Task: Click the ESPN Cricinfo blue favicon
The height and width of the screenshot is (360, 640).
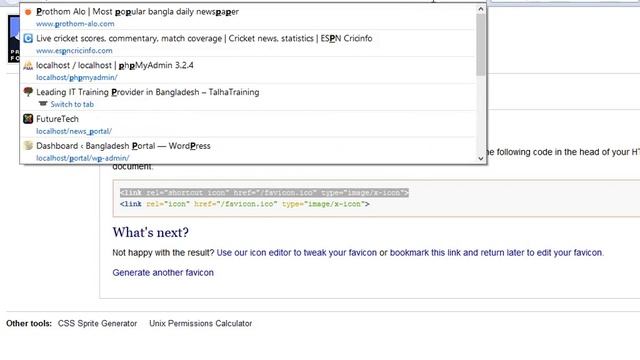Action: [x=28, y=38]
